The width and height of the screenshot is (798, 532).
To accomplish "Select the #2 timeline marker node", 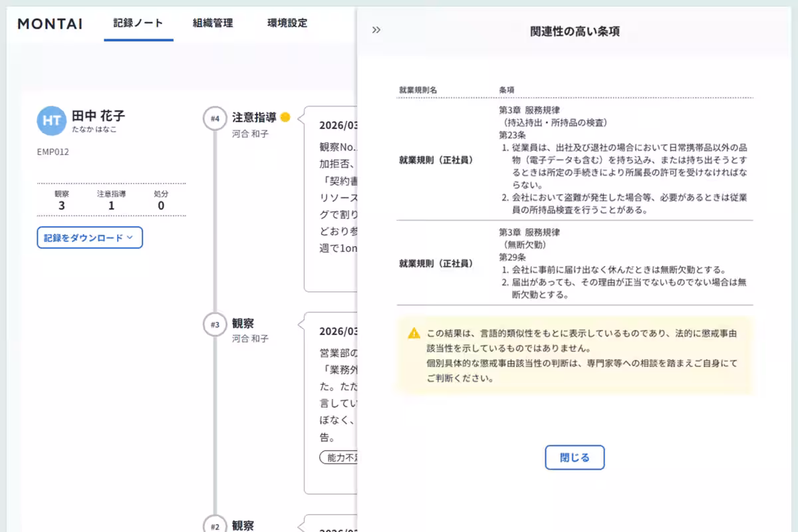I will click(x=215, y=525).
